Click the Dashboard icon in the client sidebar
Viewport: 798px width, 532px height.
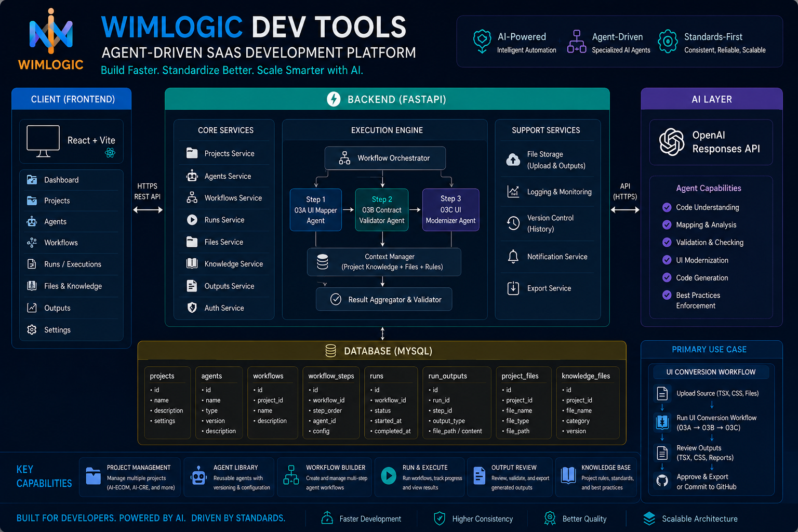point(32,180)
